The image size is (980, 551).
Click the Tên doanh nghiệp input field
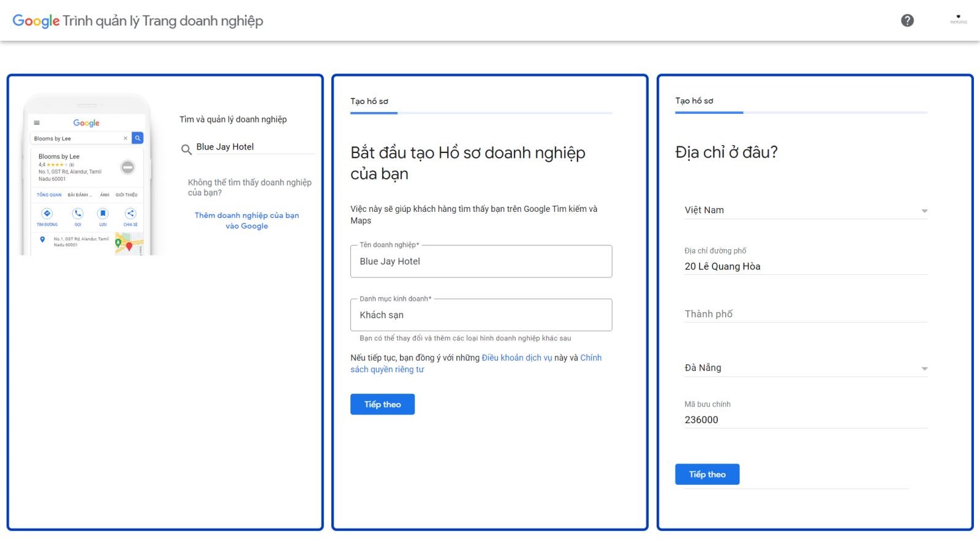pos(481,261)
